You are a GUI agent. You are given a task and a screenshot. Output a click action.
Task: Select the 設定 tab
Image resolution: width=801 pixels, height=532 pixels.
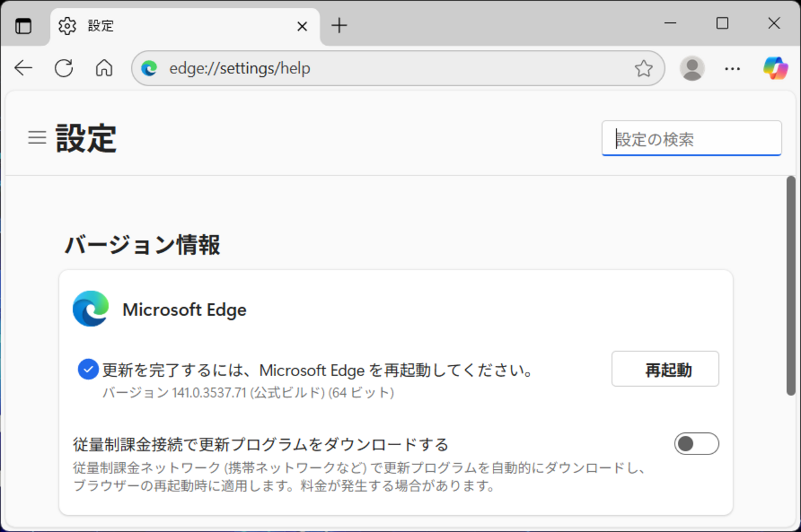pyautogui.click(x=185, y=26)
